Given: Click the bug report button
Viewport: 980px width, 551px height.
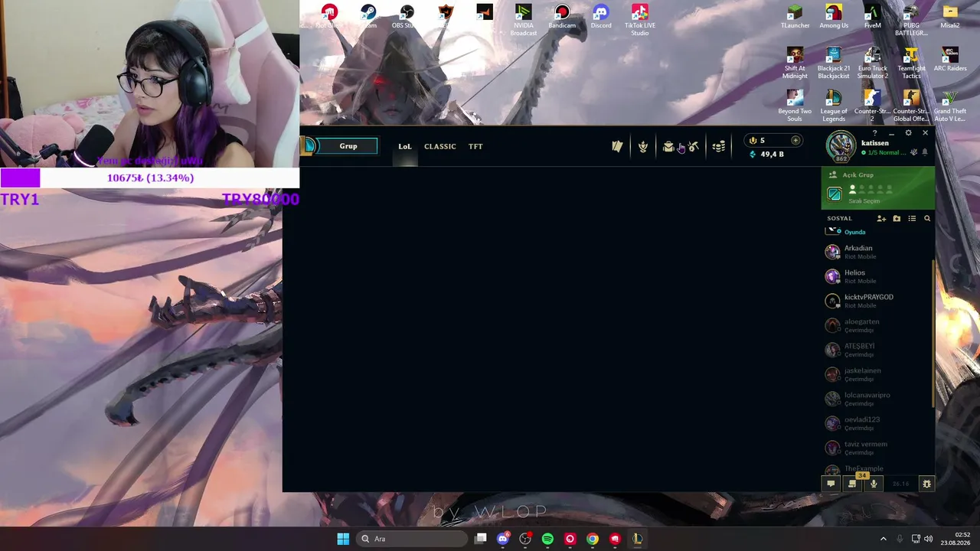Looking at the screenshot, I should pyautogui.click(x=926, y=484).
